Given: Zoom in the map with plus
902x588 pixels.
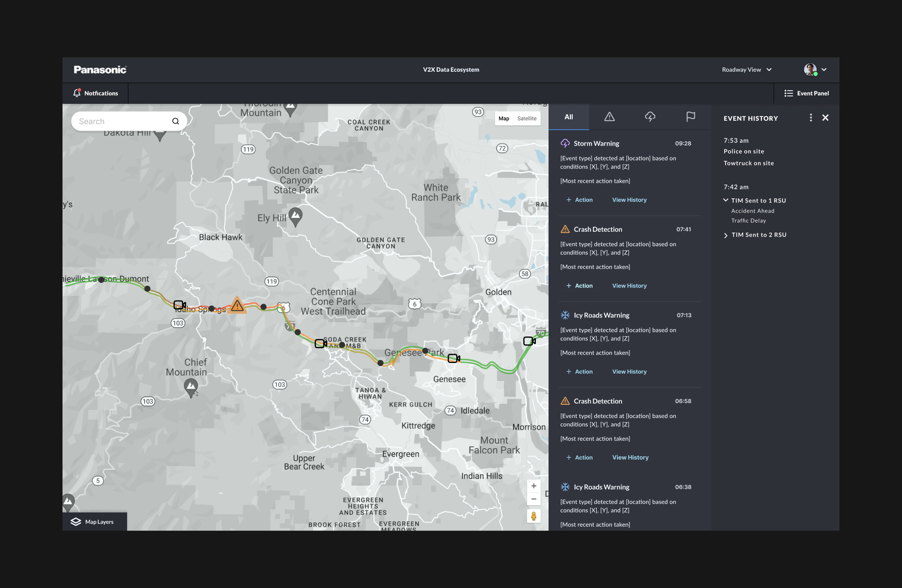Looking at the screenshot, I should (534, 486).
